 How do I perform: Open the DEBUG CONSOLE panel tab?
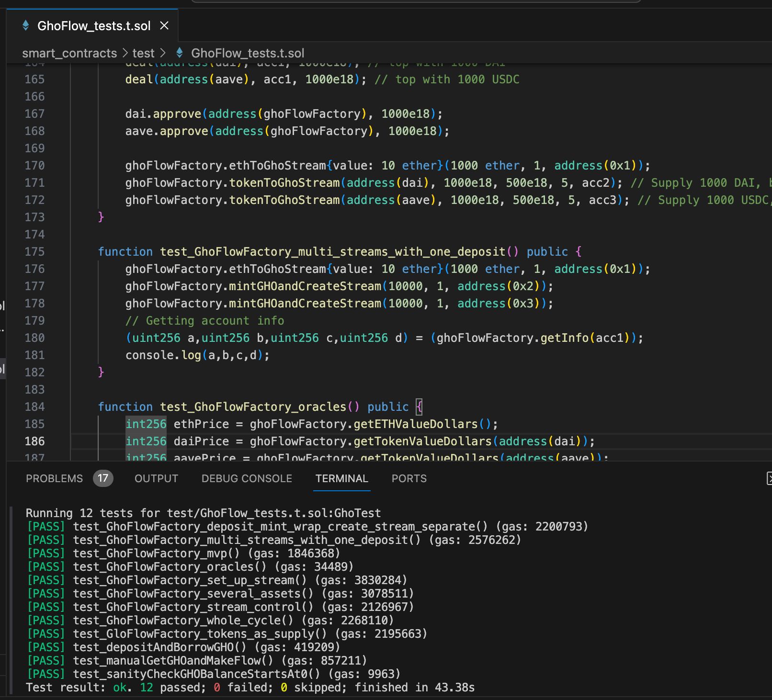click(247, 478)
